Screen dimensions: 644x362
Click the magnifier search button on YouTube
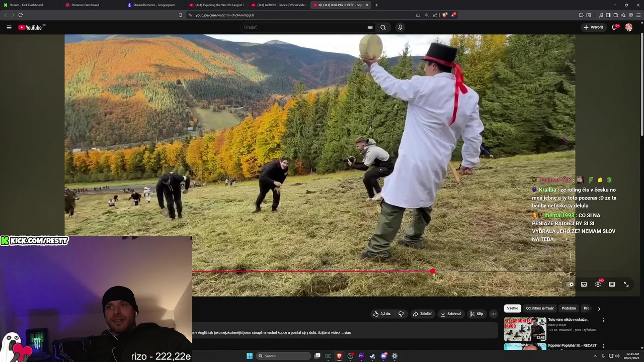click(x=383, y=27)
